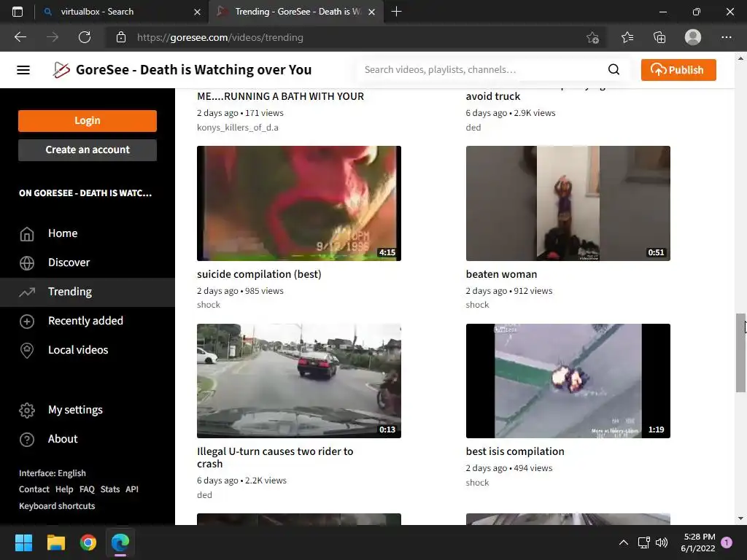Click the orange Login button
747x560 pixels.
pos(88,120)
